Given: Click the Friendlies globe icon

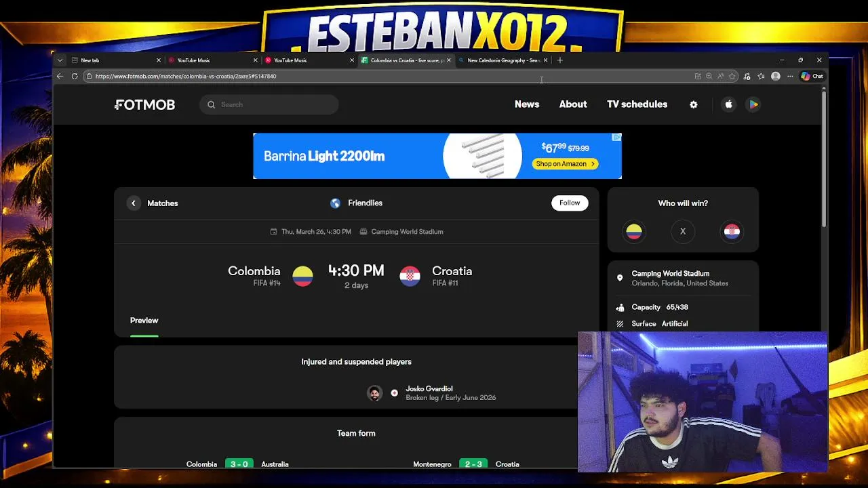Looking at the screenshot, I should pos(335,203).
